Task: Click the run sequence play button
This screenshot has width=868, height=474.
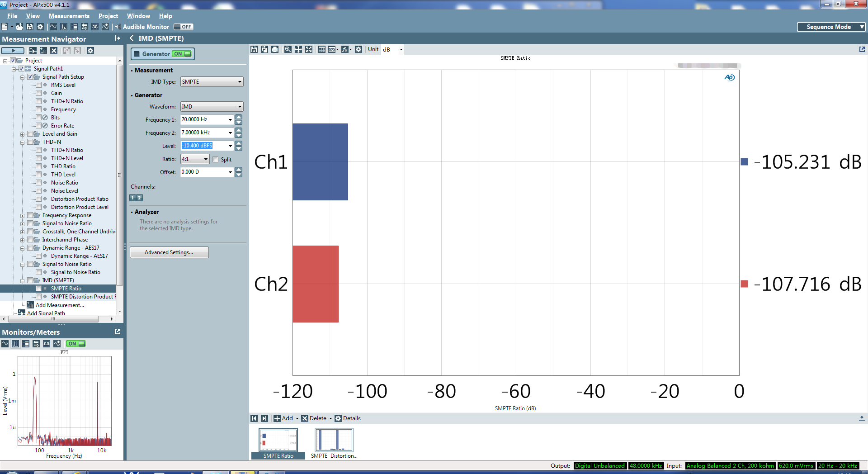Action: 13,51
